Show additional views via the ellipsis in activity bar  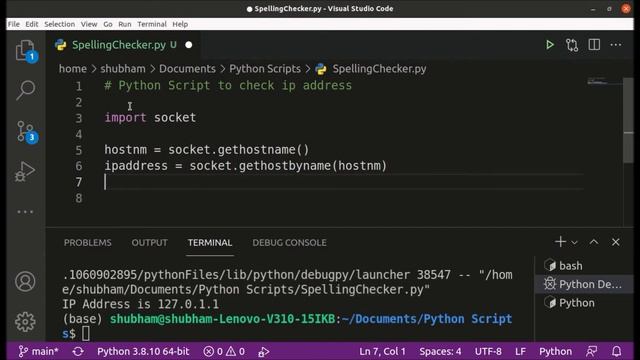coord(25,212)
